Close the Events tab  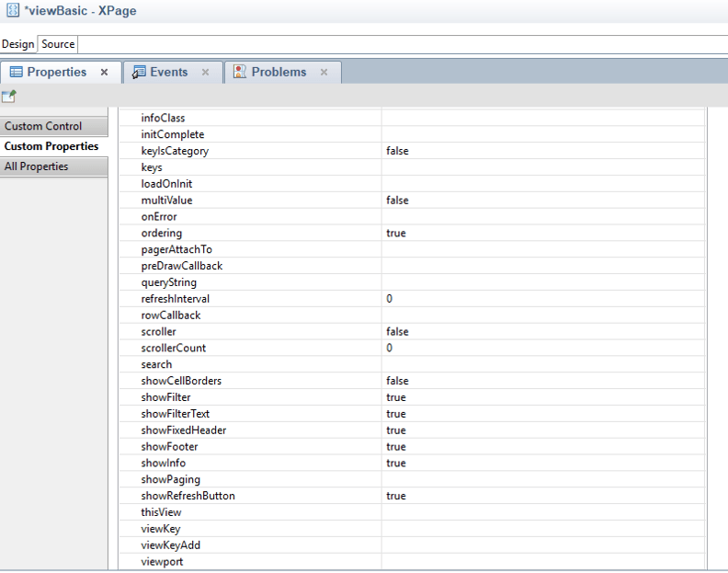(x=205, y=73)
